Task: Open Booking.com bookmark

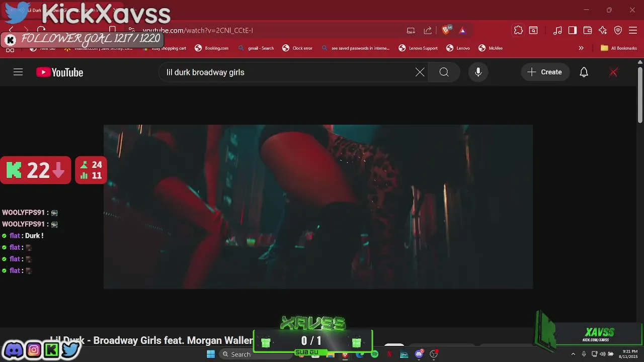Action: coord(211,48)
